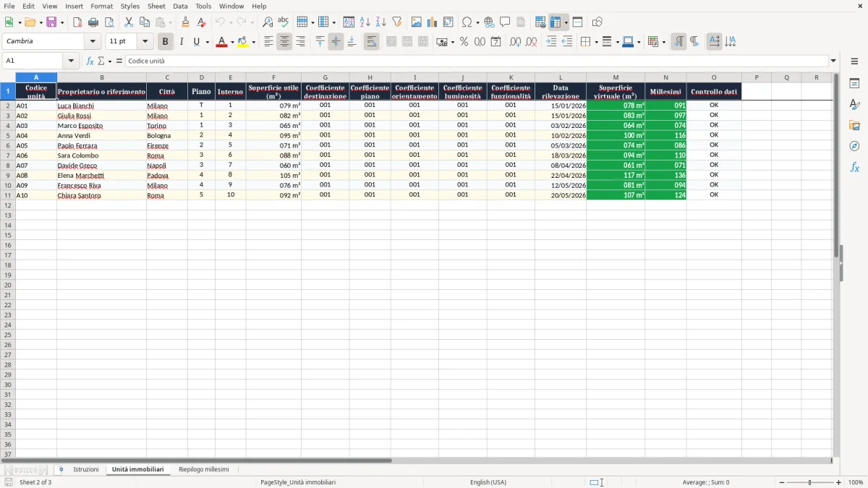Click the Spelling check icon
The height and width of the screenshot is (488, 868).
click(284, 22)
